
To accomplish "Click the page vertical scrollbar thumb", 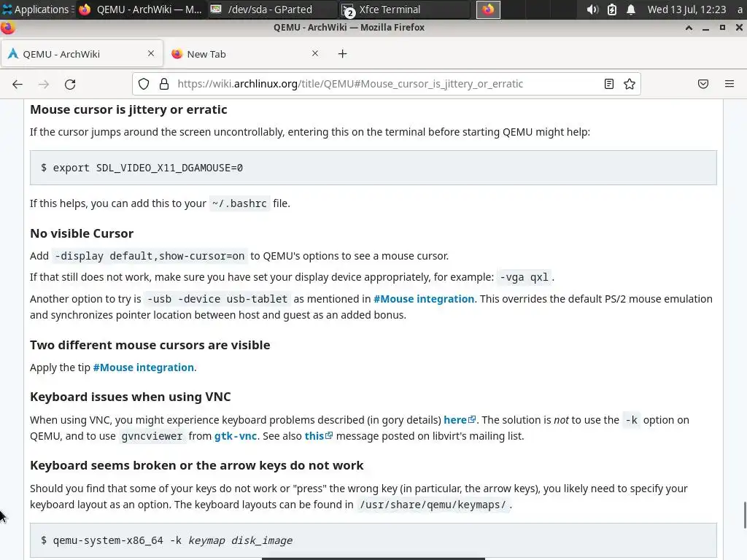I will coord(745,515).
